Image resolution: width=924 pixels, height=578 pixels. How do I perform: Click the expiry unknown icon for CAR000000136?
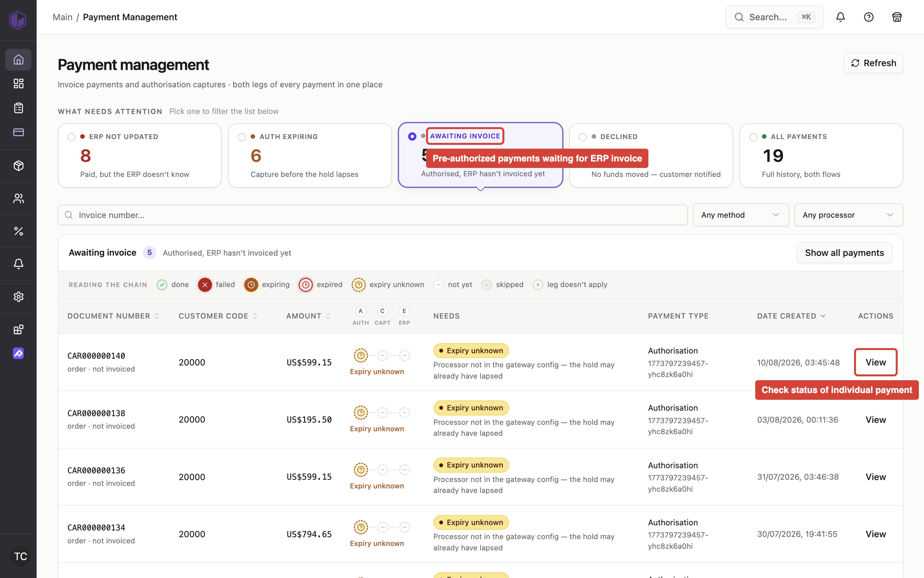point(360,470)
